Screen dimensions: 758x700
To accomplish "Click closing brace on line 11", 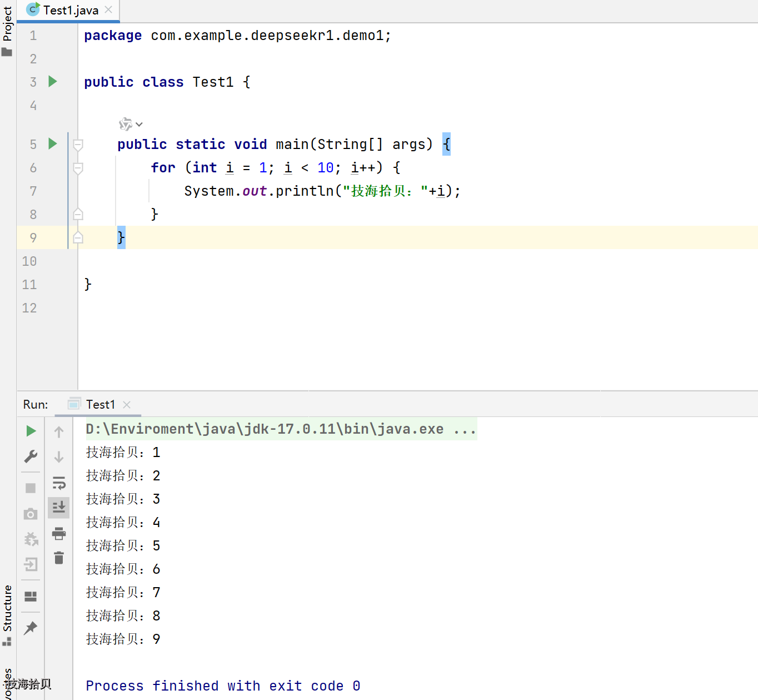I will 88,285.
